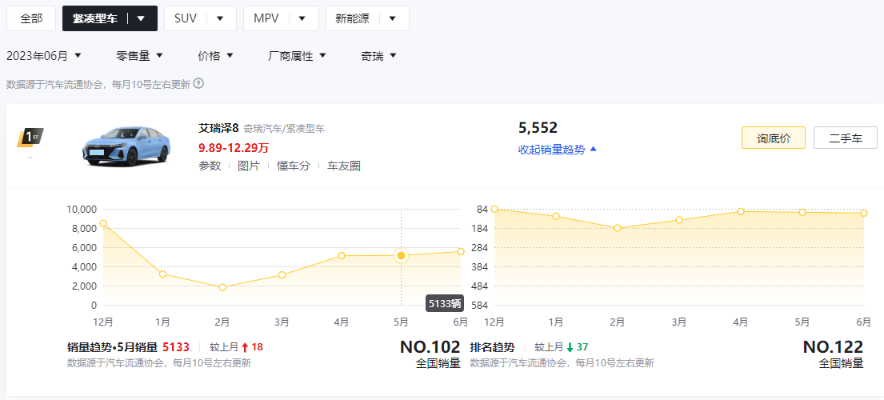
Task: Open the 零售量 filter menu
Action: pos(139,56)
